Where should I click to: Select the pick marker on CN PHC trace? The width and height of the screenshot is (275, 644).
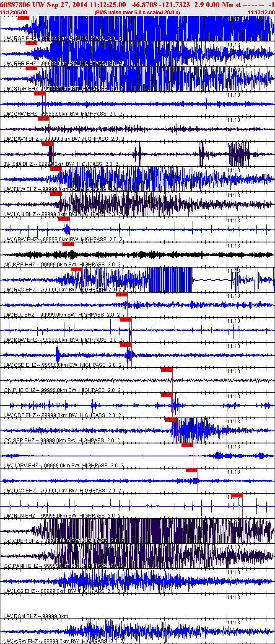[x=167, y=370]
